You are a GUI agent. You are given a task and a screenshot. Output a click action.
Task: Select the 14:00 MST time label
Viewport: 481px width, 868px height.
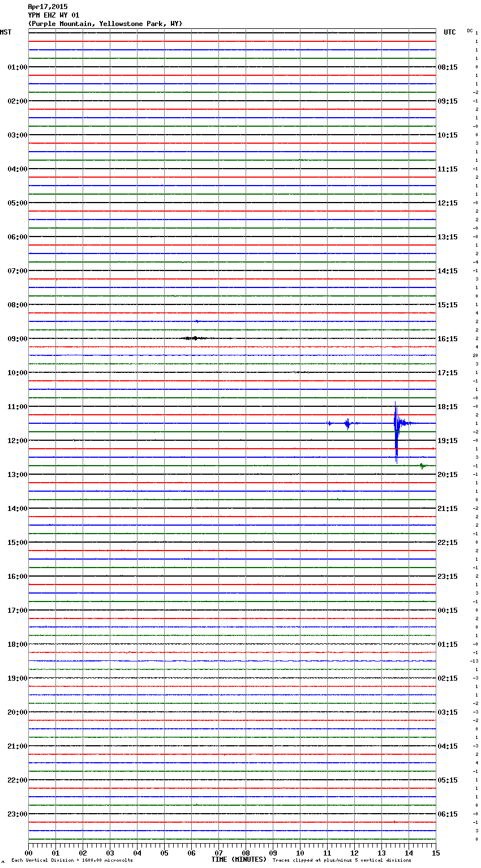click(18, 509)
